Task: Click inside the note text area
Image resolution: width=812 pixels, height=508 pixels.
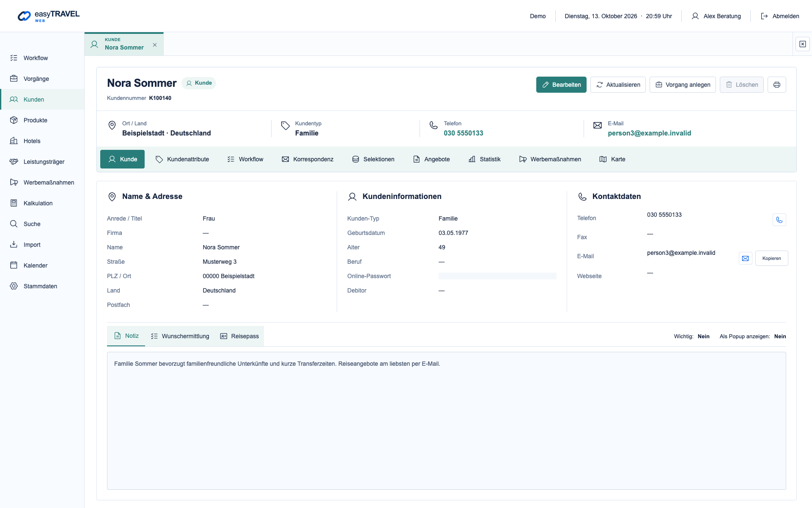Action: (x=446, y=421)
